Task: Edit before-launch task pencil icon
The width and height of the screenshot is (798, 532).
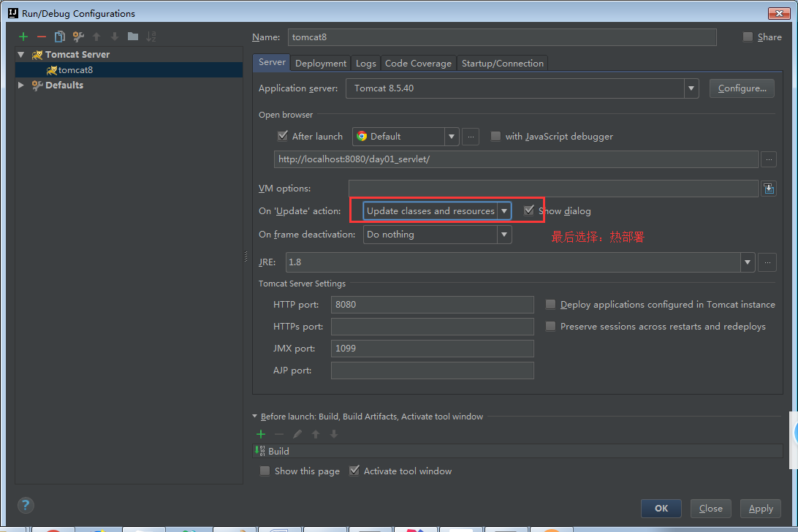Action: (x=297, y=434)
